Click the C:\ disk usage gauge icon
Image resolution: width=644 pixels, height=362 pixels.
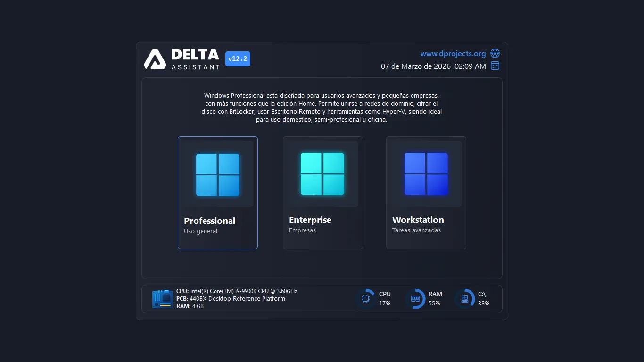coord(465,299)
